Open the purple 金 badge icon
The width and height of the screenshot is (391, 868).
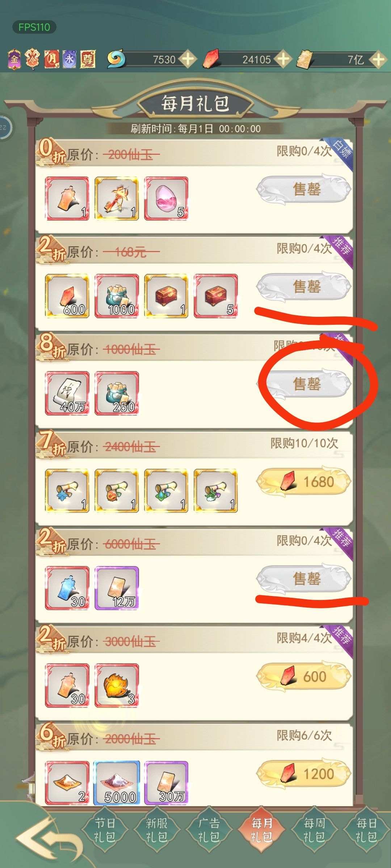14,59
